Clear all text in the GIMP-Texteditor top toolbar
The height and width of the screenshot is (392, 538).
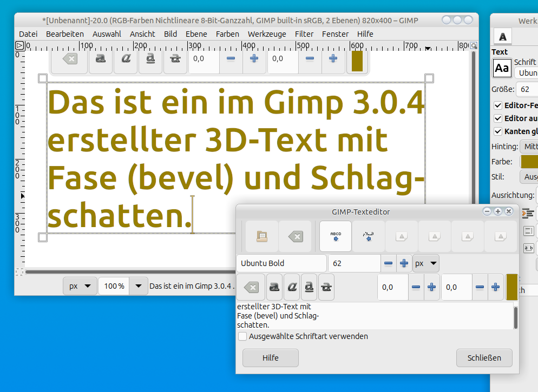click(296, 236)
